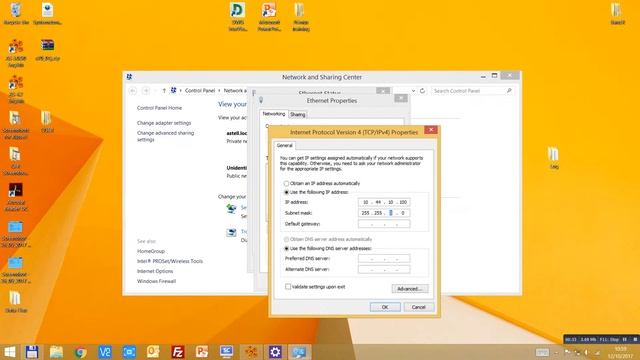Image resolution: width=640 pixels, height=360 pixels.
Task: Open PowerPoint from the taskbar
Action: pyautogui.click(x=202, y=352)
